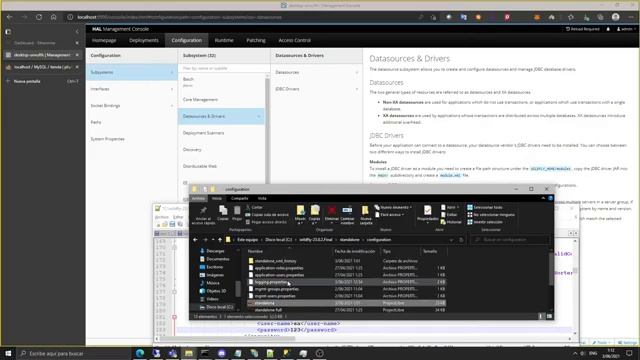Select the Batch subsystem entry
This screenshot has width=640, height=360.
pos(221,82)
